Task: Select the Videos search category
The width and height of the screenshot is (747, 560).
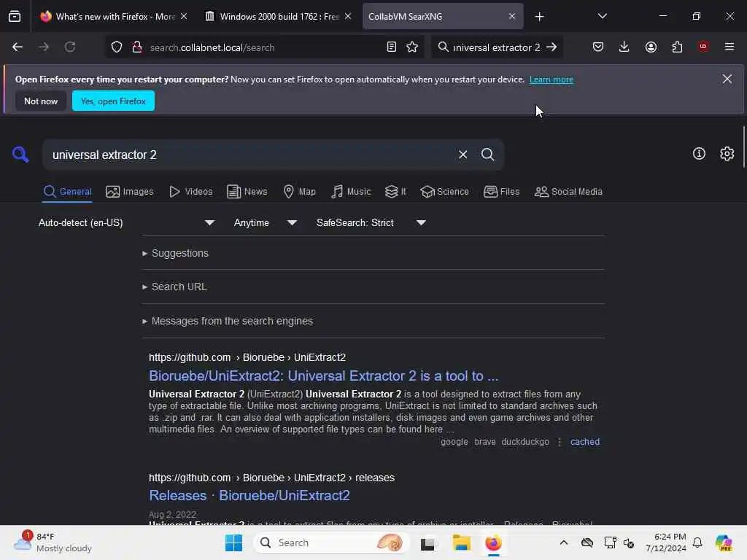Action: pos(190,192)
